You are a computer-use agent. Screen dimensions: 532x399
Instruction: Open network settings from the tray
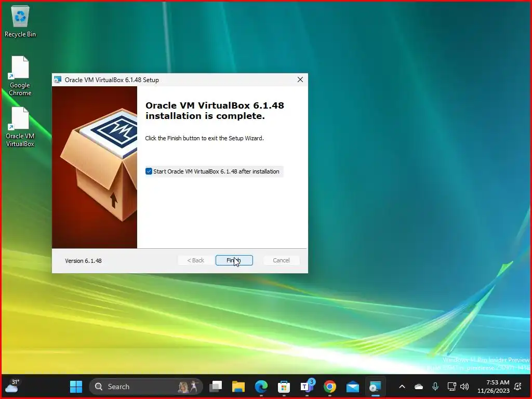[x=451, y=387]
